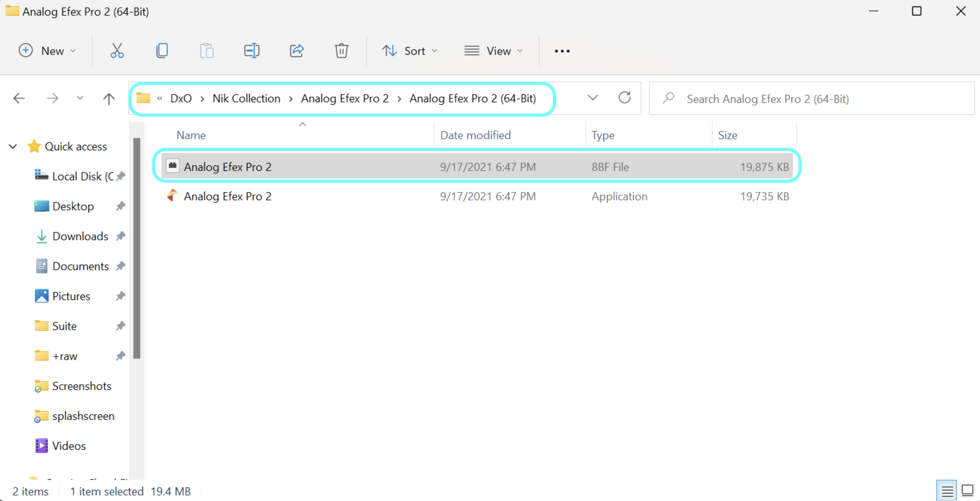Sort by the Date modified column header

(x=475, y=135)
